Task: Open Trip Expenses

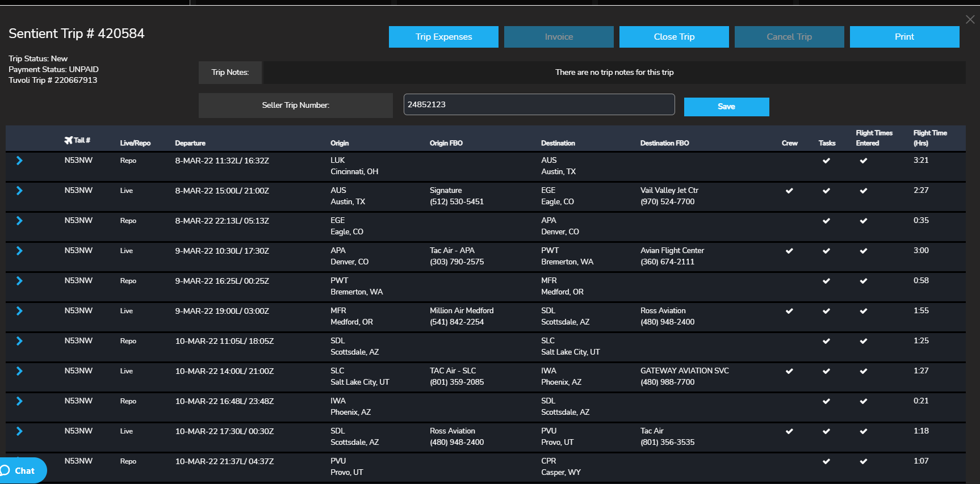Action: (443, 37)
